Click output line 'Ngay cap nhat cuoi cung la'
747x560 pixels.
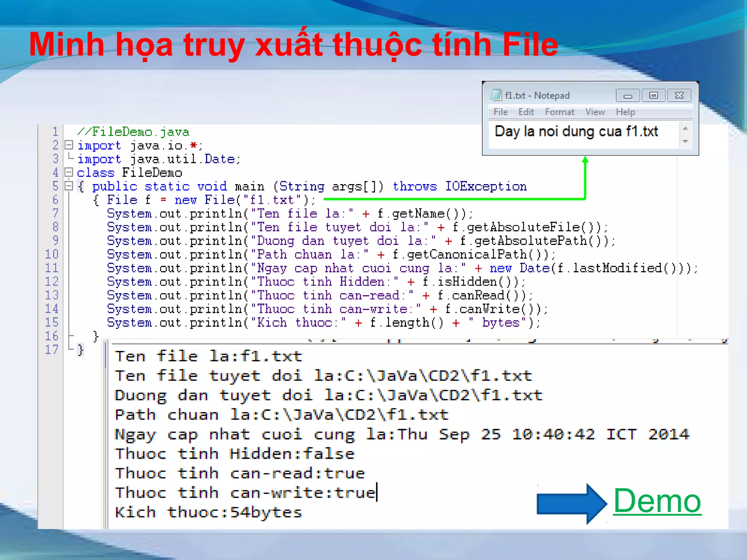click(x=402, y=435)
